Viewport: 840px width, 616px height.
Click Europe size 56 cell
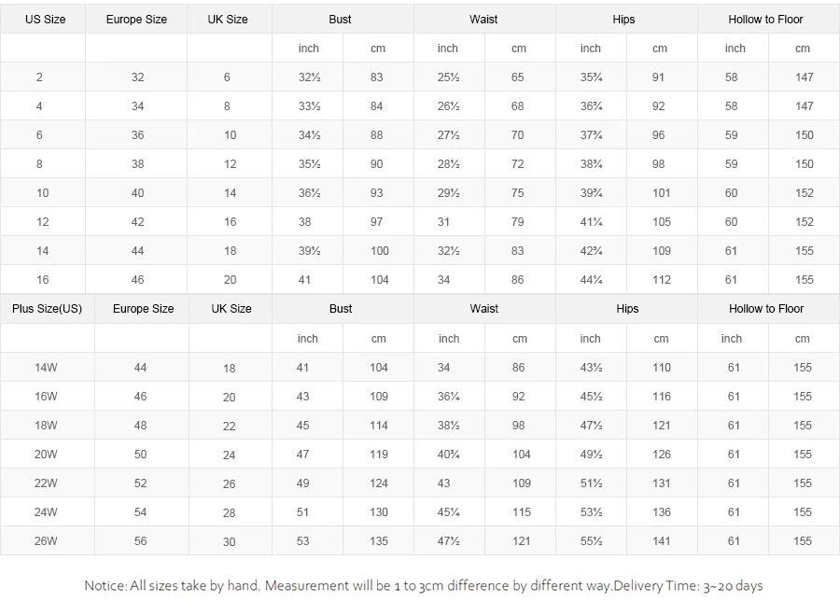pyautogui.click(x=140, y=541)
